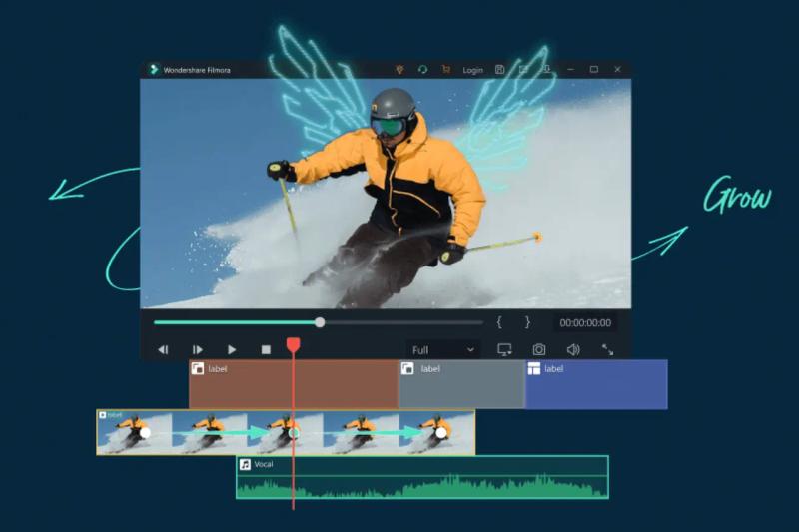Click the red timeline playhead marker
Image resolution: width=799 pixels, height=532 pixels.
[293, 345]
